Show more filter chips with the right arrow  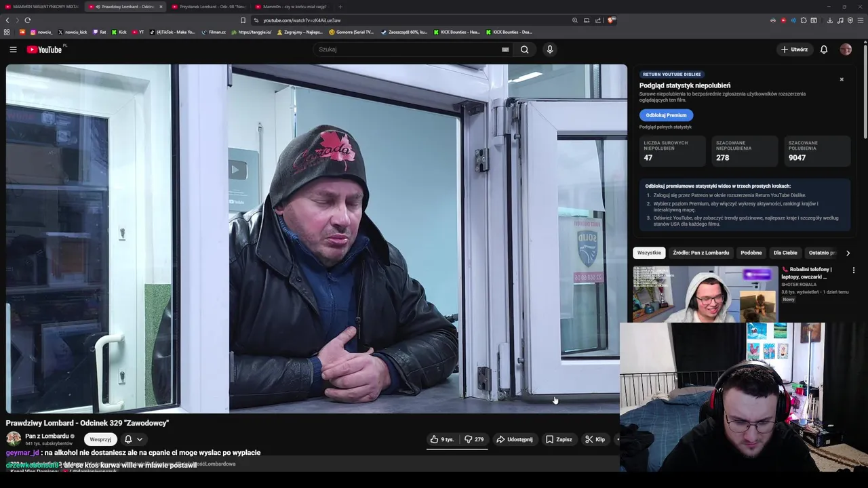pyautogui.click(x=848, y=253)
